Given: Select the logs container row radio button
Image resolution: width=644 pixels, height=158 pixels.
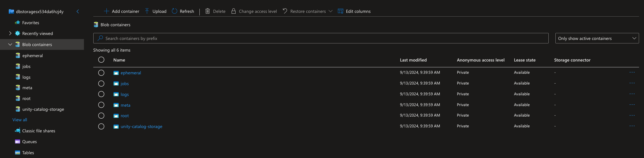Looking at the screenshot, I should 101,94.
